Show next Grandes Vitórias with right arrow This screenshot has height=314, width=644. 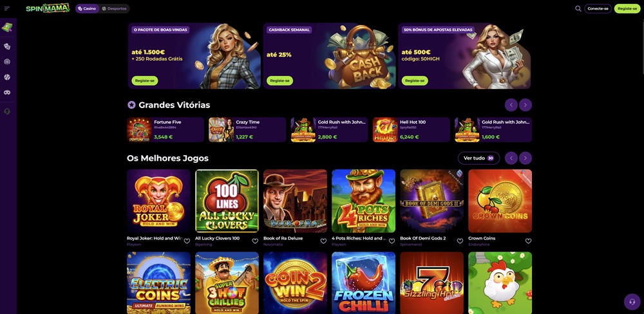(x=526, y=105)
